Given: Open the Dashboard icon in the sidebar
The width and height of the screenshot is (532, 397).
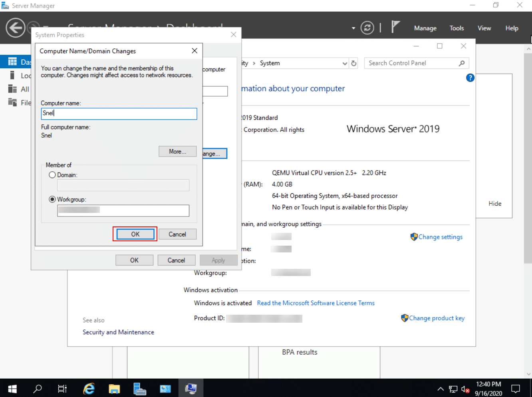Looking at the screenshot, I should 12,62.
